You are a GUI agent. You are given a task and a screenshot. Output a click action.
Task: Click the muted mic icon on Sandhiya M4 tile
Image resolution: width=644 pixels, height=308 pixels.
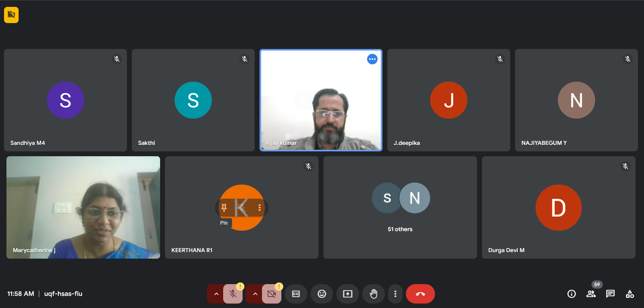tap(117, 59)
